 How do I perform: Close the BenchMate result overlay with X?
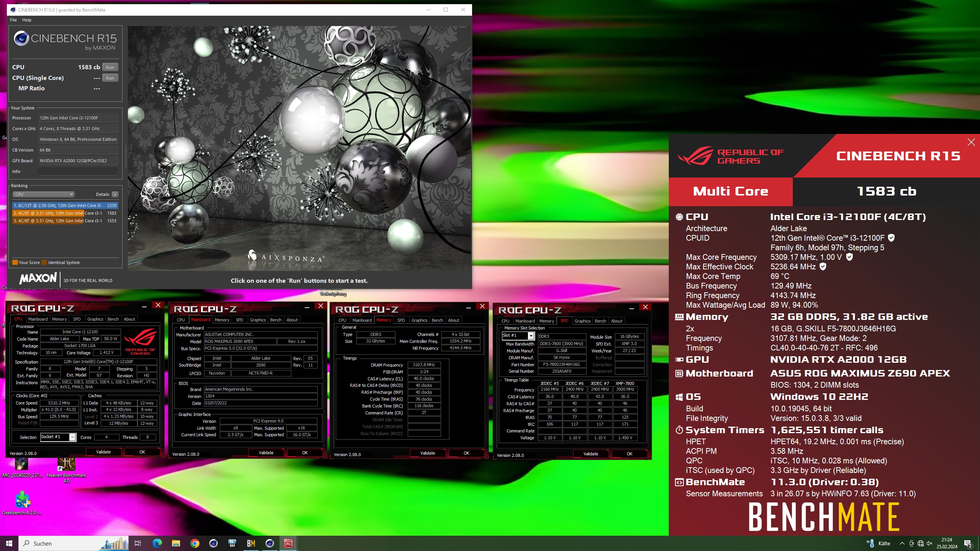[971, 142]
